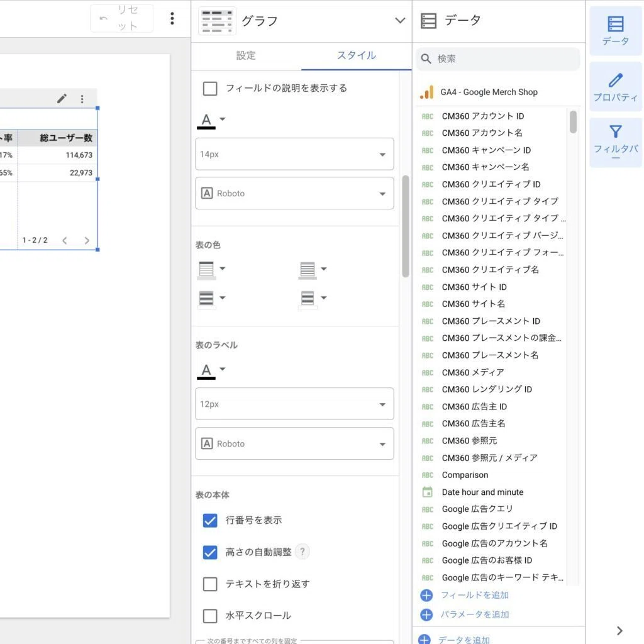Image resolution: width=644 pixels, height=644 pixels.
Task: Click the pencil edit icon above table
Action: tap(62, 99)
